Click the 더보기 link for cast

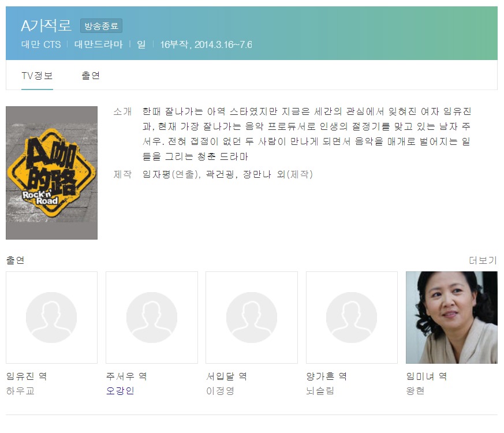click(x=483, y=260)
